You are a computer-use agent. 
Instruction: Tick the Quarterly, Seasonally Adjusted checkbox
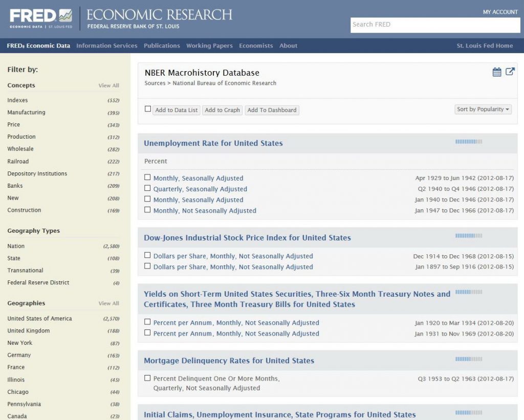147,188
